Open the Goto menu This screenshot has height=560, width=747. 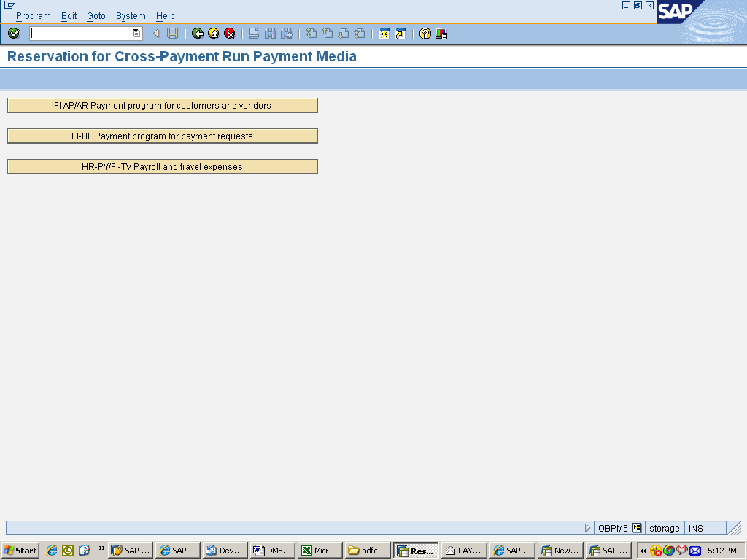[96, 16]
